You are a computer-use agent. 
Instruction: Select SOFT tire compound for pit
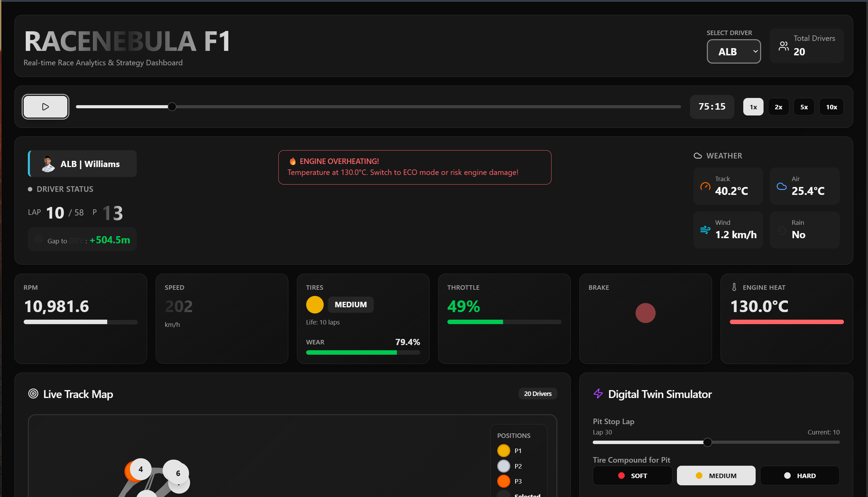[x=632, y=475]
